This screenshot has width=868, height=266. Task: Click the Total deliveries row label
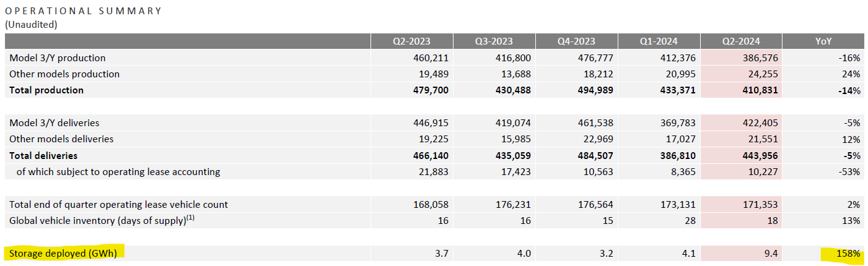coord(43,156)
